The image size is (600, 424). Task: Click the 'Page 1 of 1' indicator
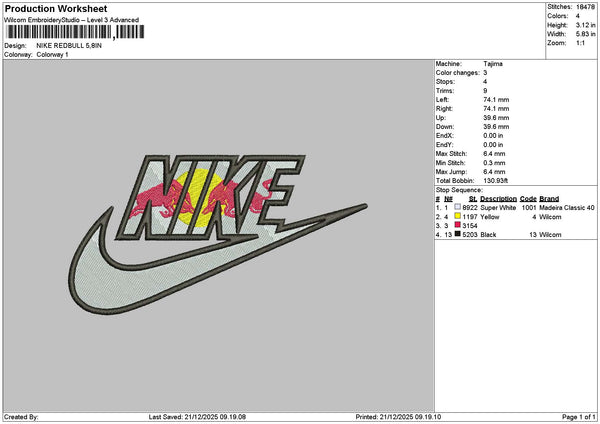pos(579,417)
